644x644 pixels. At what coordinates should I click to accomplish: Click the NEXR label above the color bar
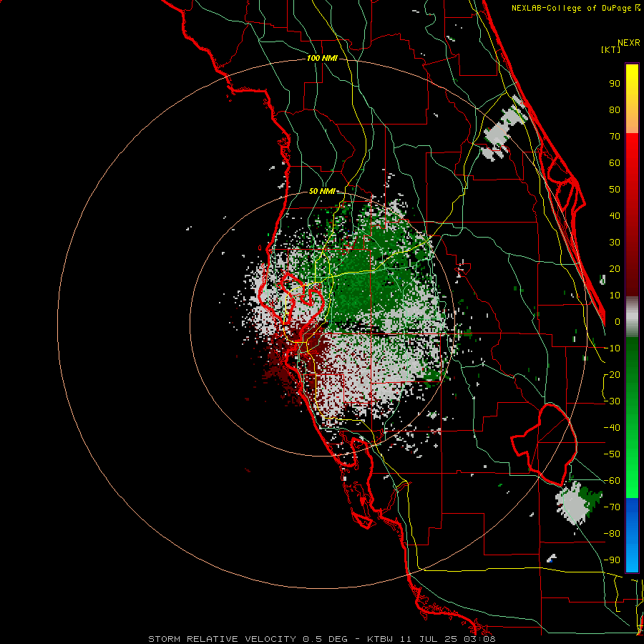click(629, 43)
